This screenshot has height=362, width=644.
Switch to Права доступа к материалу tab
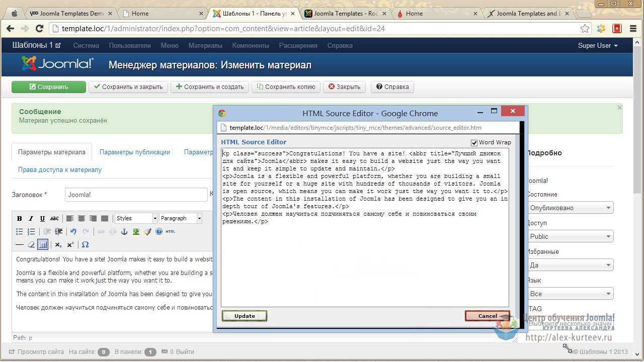[x=60, y=169]
